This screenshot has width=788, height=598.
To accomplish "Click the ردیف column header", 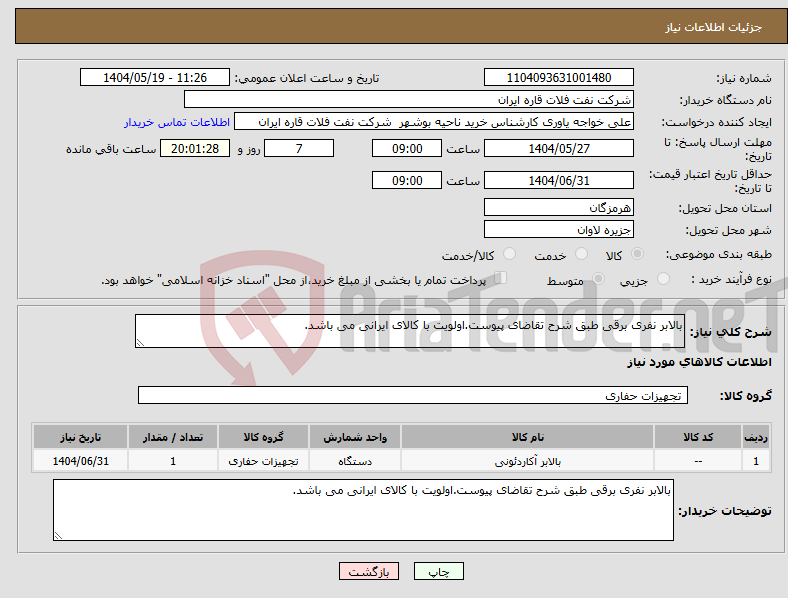I will [756, 437].
